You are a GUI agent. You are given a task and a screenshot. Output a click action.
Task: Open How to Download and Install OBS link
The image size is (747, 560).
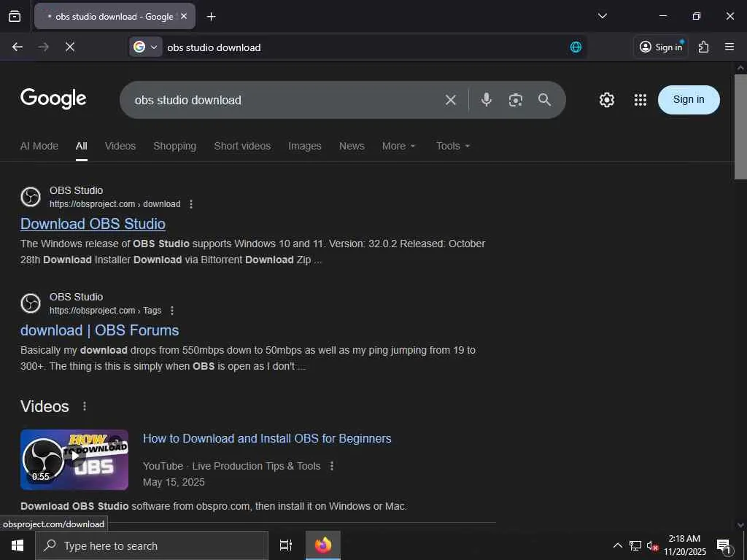tap(267, 438)
